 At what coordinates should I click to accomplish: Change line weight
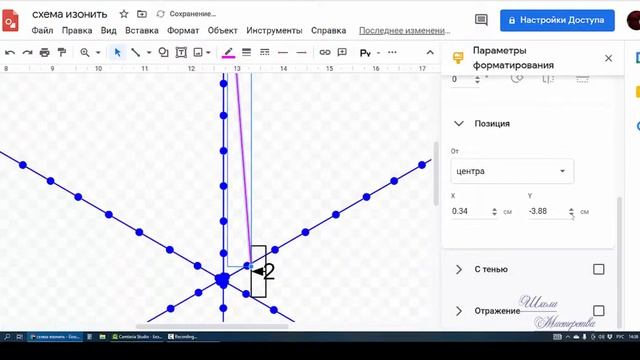(247, 52)
